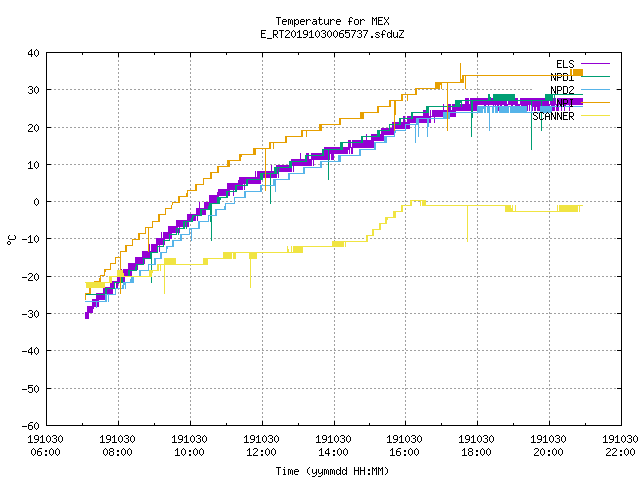Click the y-axis label -10
The height and width of the screenshot is (480, 640).
[x=31, y=239]
